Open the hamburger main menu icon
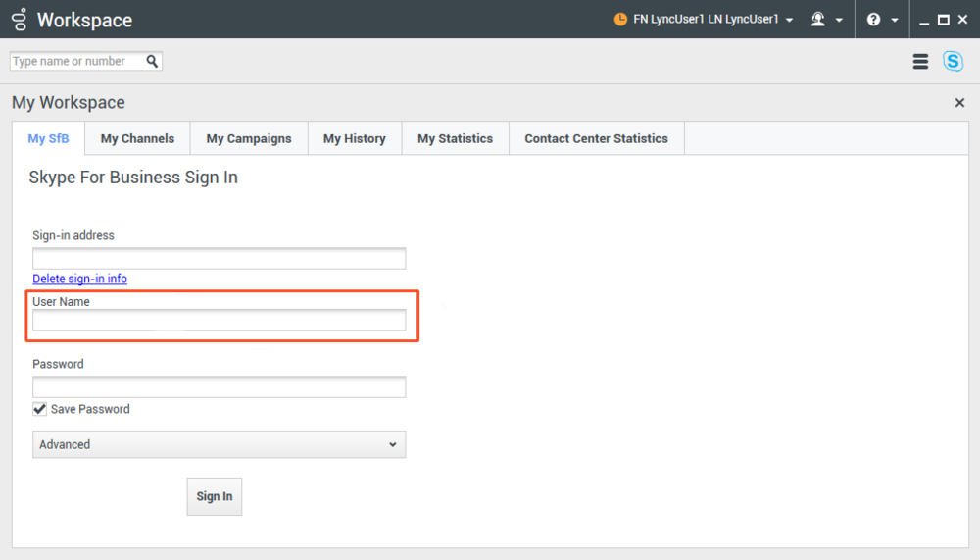The width and height of the screenshot is (980, 560). (x=920, y=62)
